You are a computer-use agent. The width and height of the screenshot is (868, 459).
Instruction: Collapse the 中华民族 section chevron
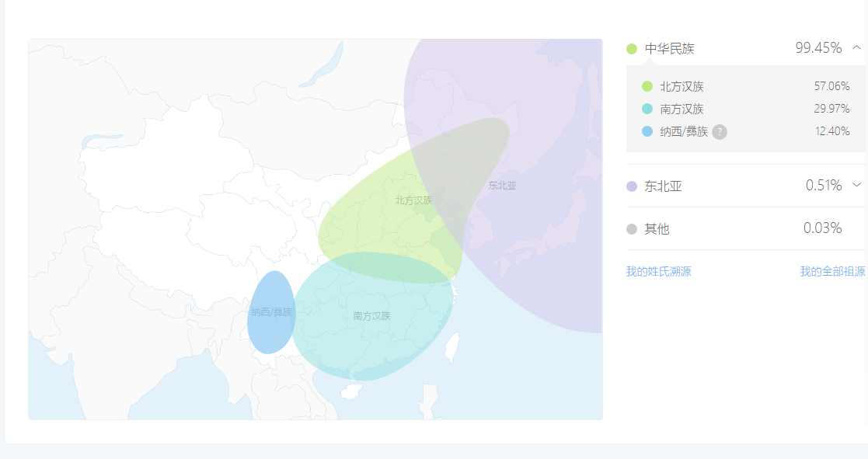[x=856, y=48]
